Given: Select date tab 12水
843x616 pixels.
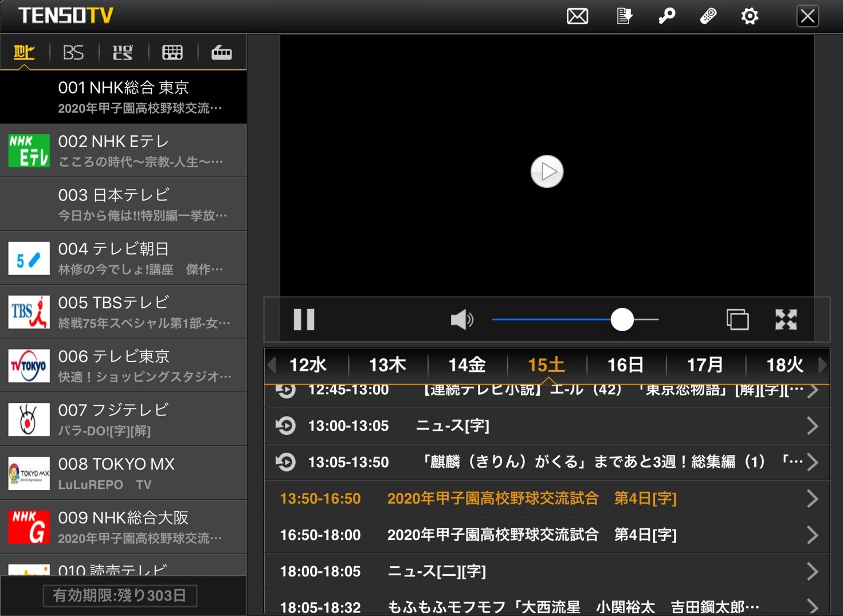Looking at the screenshot, I should coord(308,365).
